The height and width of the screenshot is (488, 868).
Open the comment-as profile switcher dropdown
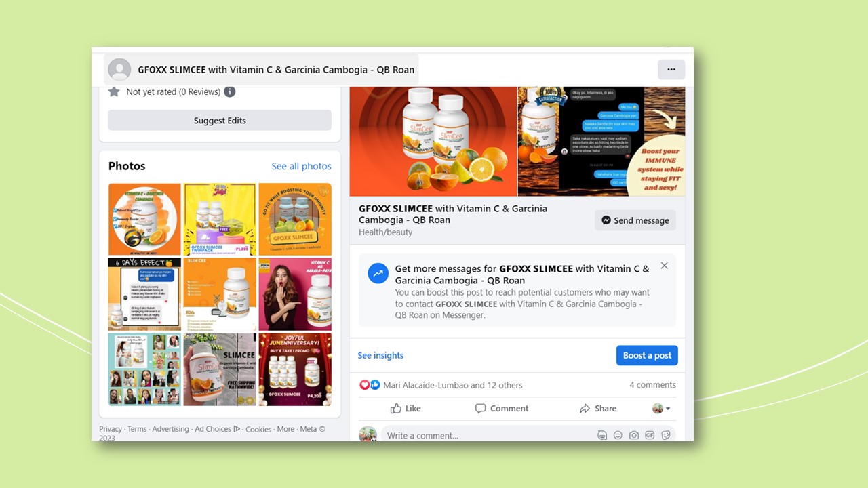661,409
